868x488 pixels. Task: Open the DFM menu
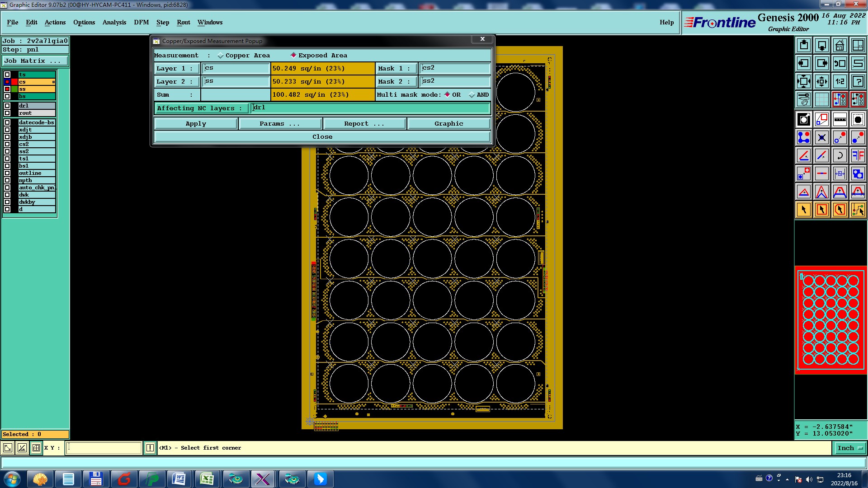(141, 22)
